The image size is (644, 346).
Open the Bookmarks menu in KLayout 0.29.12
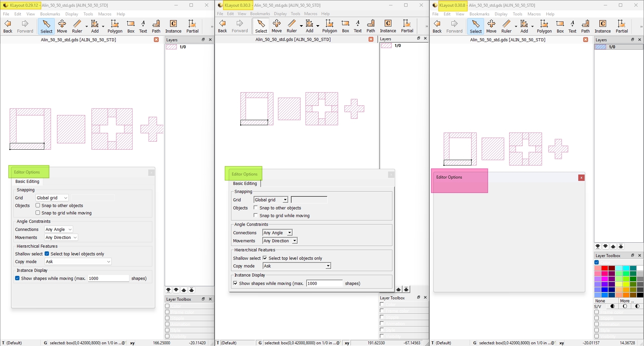coord(50,14)
